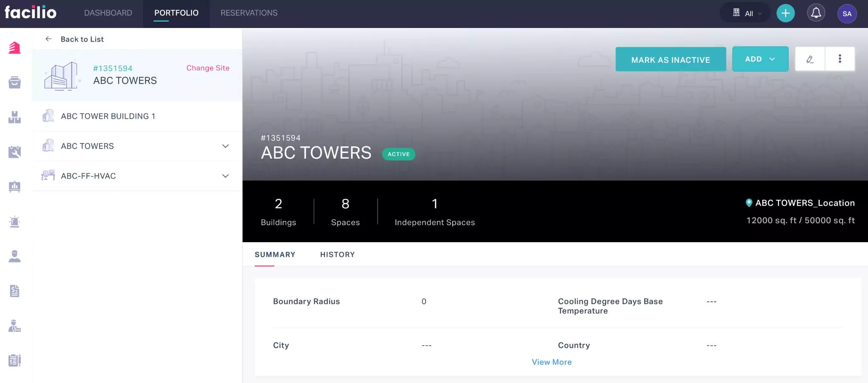The height and width of the screenshot is (383, 868).
Task: Click MARK AS INACTIVE button
Action: [671, 59]
